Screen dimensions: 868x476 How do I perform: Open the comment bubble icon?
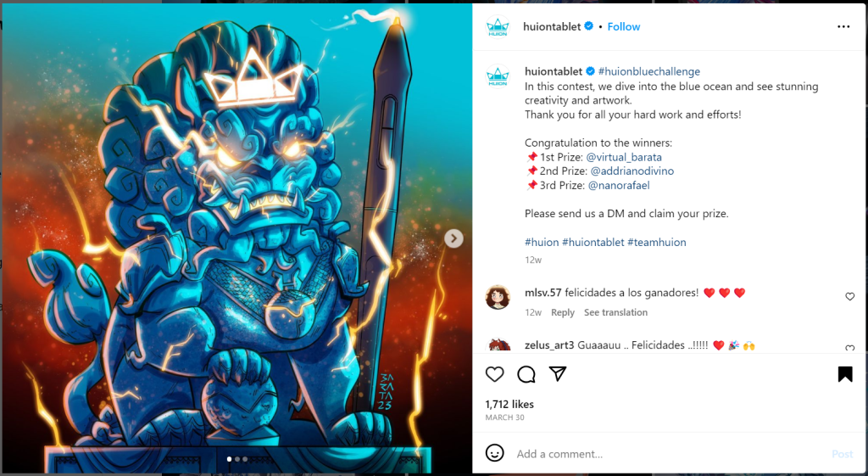click(x=526, y=374)
